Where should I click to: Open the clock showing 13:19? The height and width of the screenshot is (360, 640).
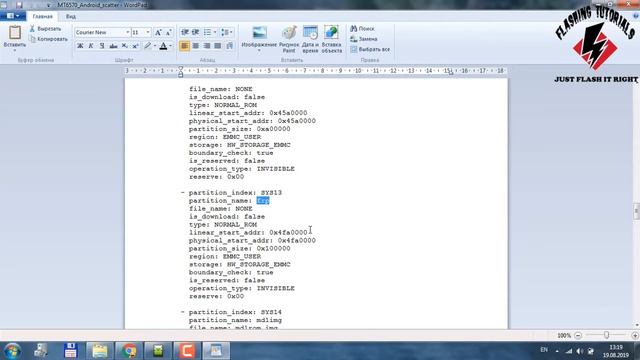(616, 351)
